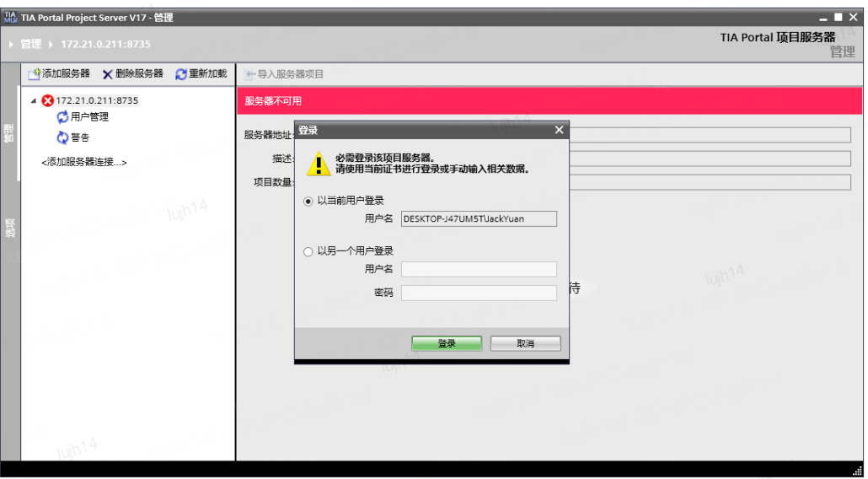
Task: Click refresh icon beside 用户管理
Action: click(62, 117)
